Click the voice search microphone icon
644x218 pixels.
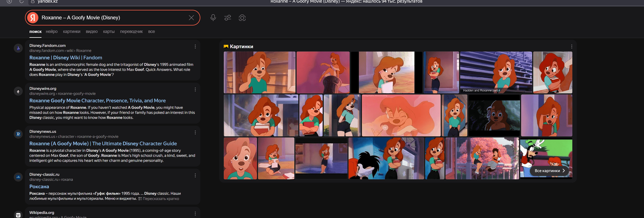[213, 18]
